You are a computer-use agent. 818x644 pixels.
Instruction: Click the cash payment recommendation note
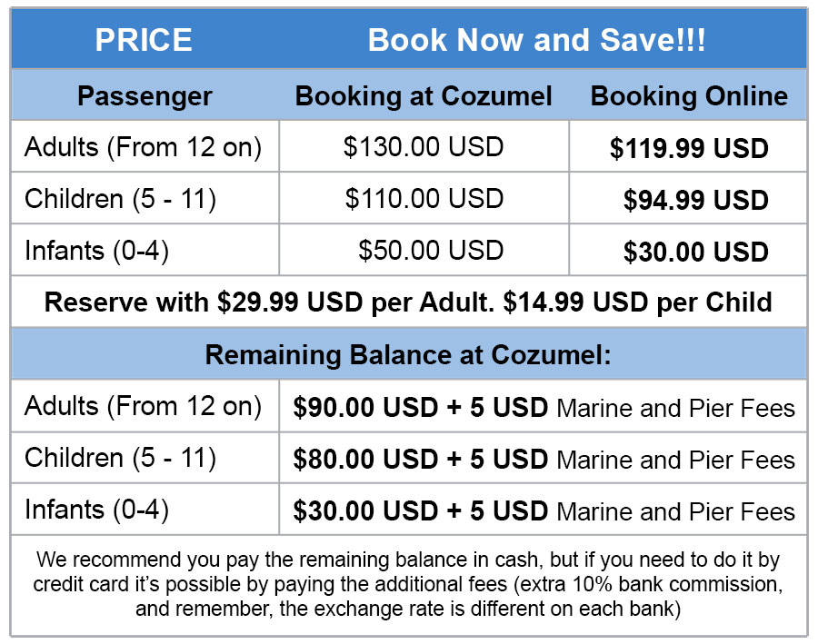click(408, 584)
